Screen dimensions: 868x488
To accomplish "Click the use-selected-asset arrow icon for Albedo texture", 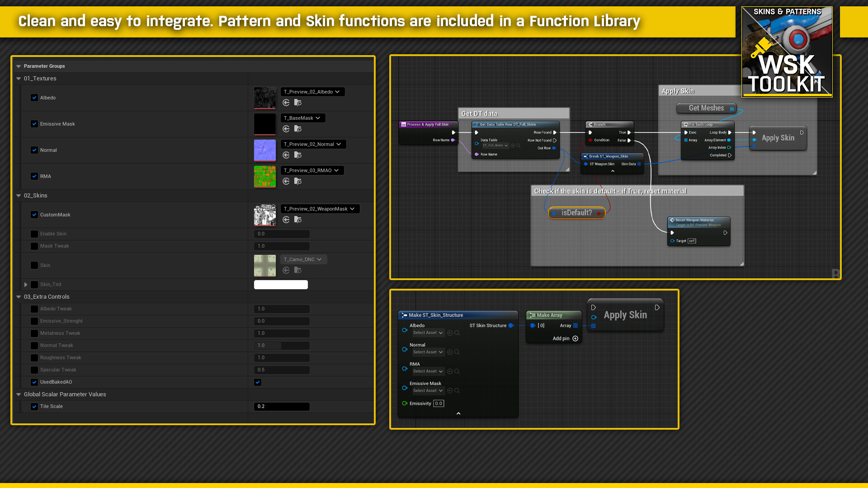I will click(286, 103).
